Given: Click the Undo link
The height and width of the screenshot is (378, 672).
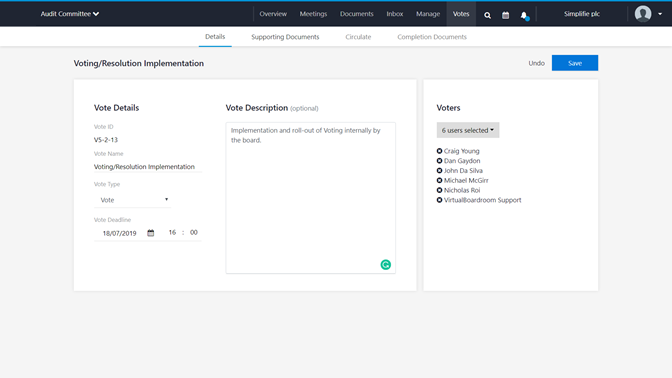Looking at the screenshot, I should click(x=536, y=63).
